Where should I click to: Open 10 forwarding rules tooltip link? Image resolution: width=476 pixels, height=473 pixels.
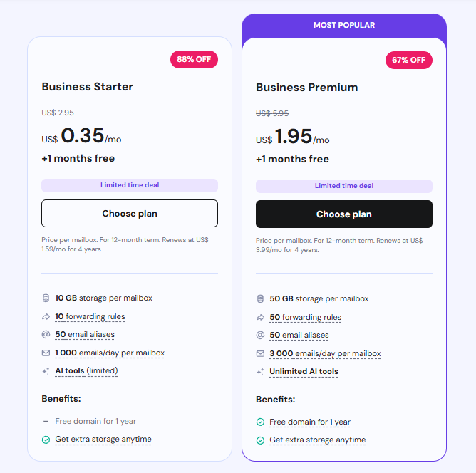(x=90, y=316)
